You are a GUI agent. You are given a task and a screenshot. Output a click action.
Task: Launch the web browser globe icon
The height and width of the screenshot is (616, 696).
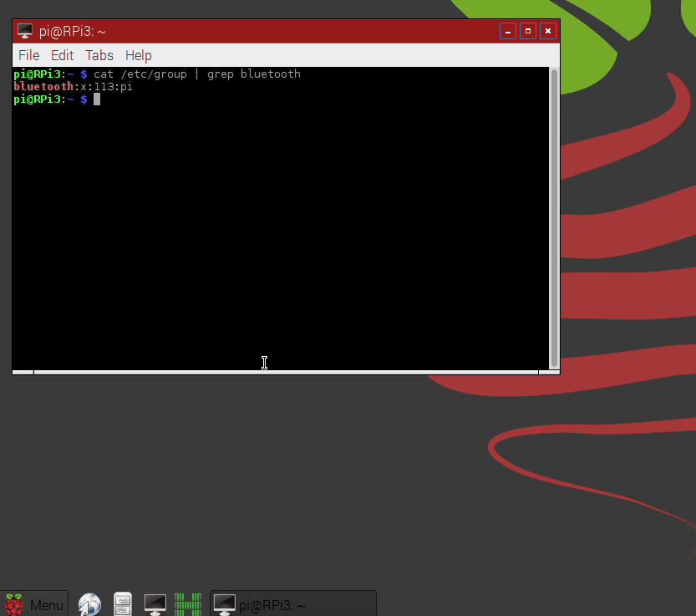tap(89, 604)
